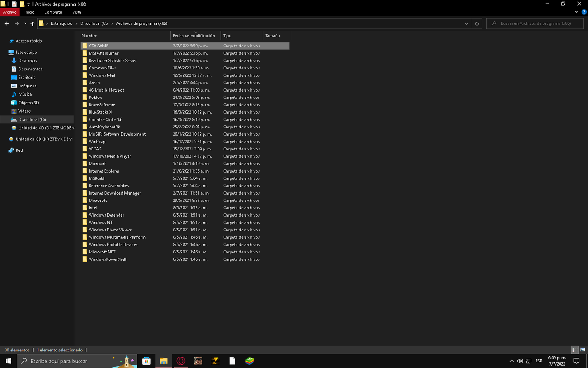Refresh the Archivos de programa (x86) folder

pos(477,23)
